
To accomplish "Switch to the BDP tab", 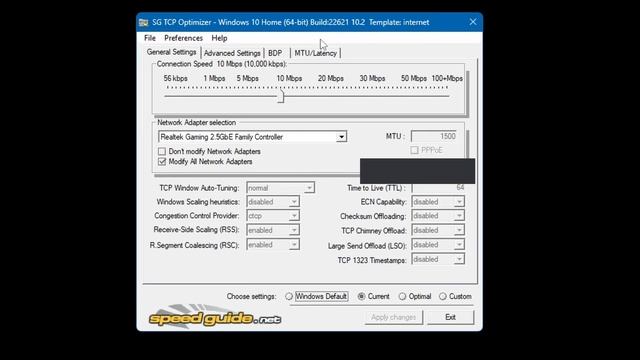I will click(275, 53).
